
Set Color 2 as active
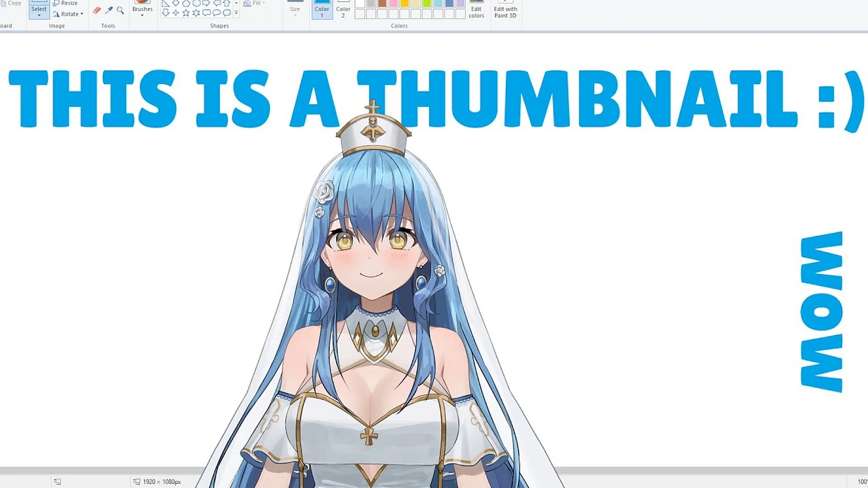tap(343, 9)
